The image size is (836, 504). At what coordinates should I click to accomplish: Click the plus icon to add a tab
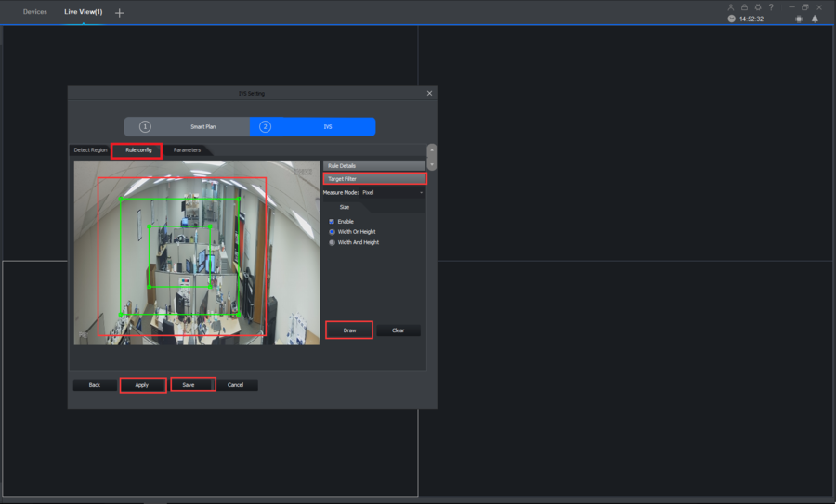pyautogui.click(x=119, y=12)
